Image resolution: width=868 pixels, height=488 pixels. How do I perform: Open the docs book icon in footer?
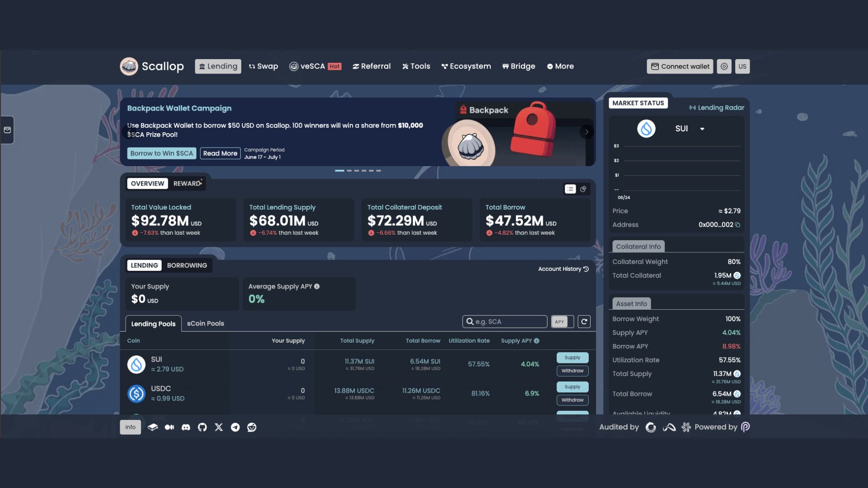point(153,427)
